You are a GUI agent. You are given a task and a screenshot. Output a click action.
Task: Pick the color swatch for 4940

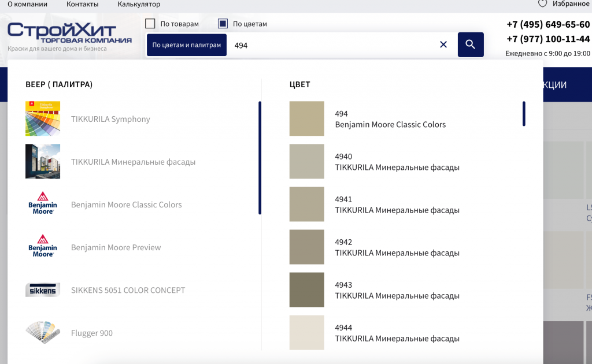point(306,161)
